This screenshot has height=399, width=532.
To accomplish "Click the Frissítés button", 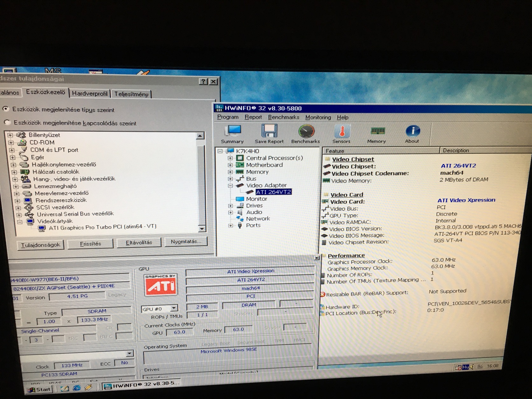I will click(91, 244).
